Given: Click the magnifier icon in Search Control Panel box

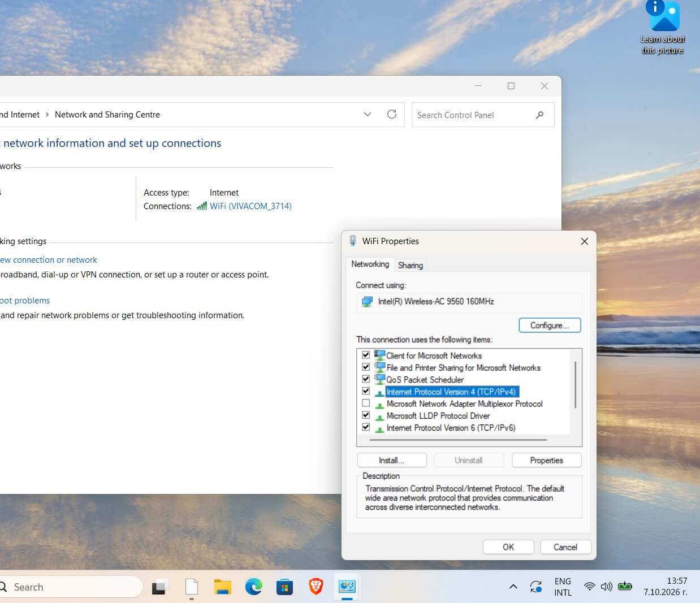Looking at the screenshot, I should (x=539, y=115).
